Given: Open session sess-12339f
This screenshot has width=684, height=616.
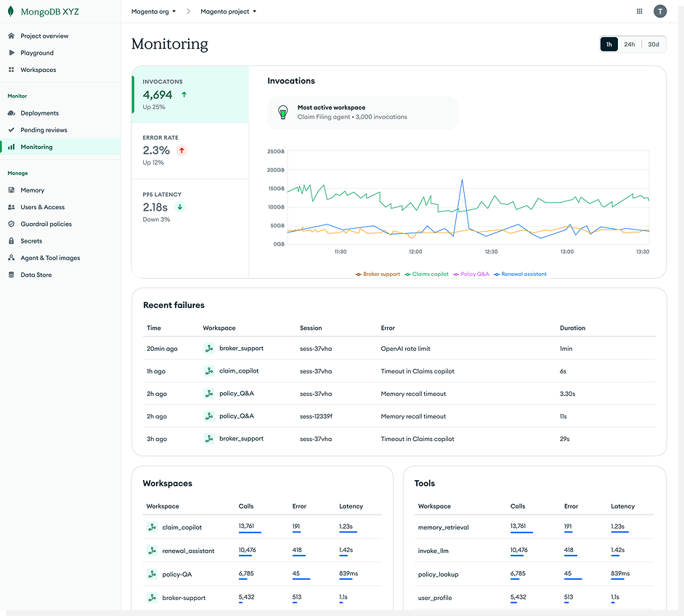Looking at the screenshot, I should (x=316, y=417).
